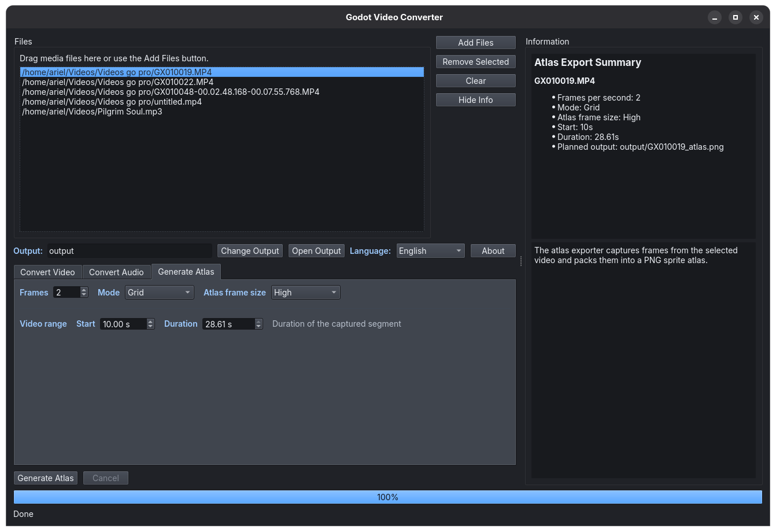This screenshot has width=776, height=532.
Task: Click the Atlas Export Summary heading
Action: click(x=587, y=62)
